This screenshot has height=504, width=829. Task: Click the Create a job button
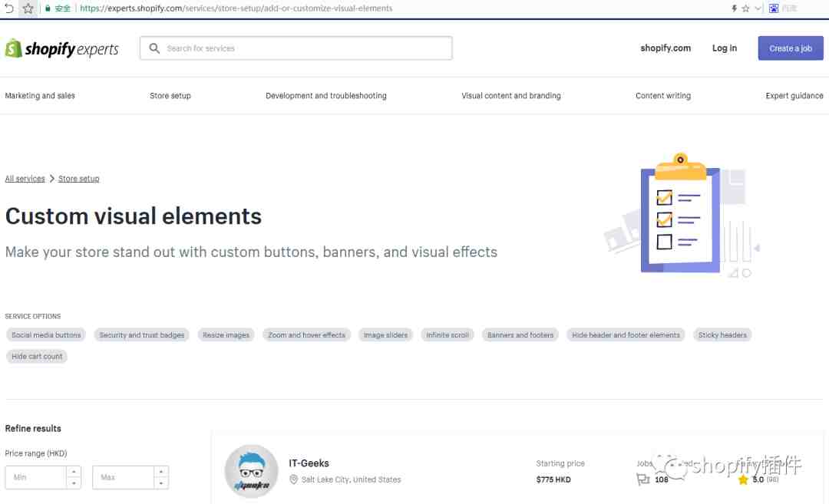[791, 48]
